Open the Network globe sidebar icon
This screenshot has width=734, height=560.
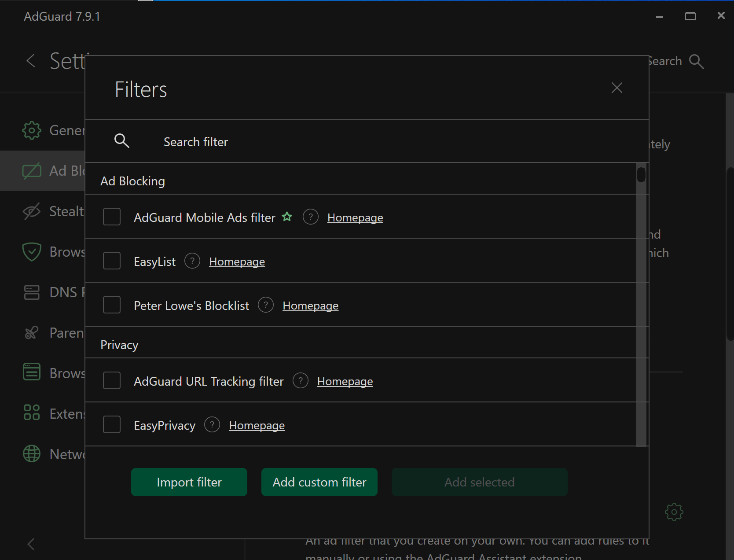[32, 453]
